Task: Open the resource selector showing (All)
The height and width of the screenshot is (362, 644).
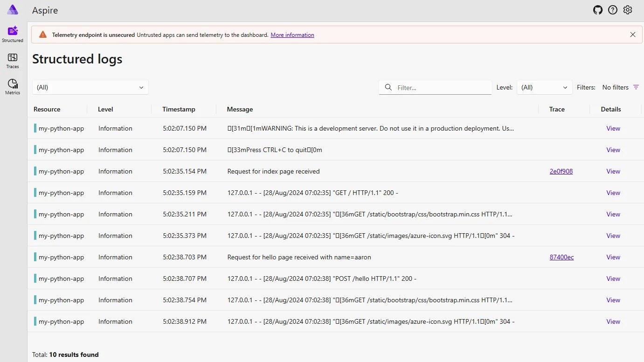Action: [x=90, y=87]
